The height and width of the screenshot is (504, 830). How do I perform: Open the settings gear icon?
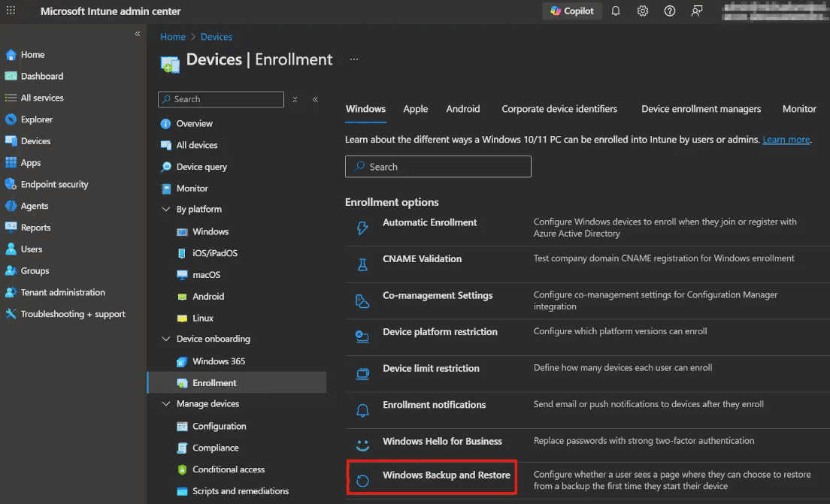(x=643, y=11)
